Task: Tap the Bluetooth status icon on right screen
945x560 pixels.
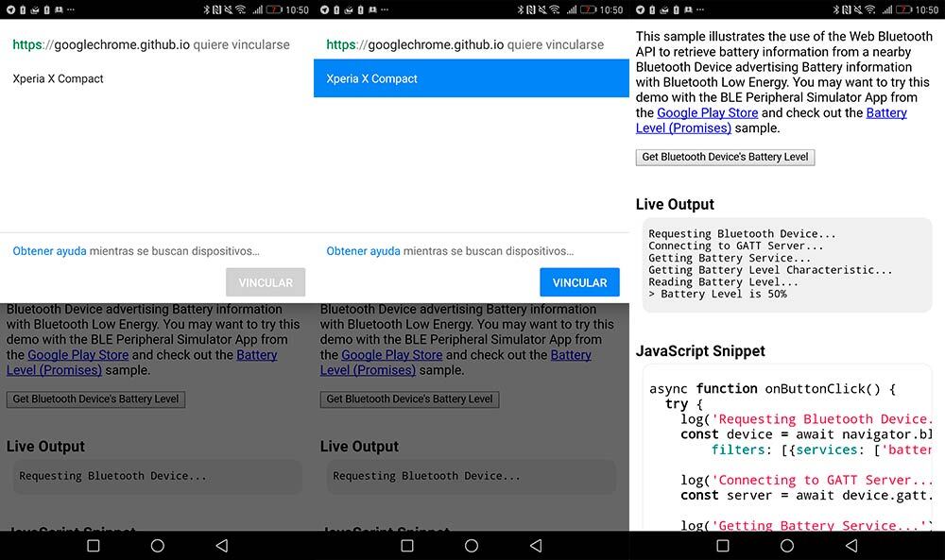Action: 838,9
